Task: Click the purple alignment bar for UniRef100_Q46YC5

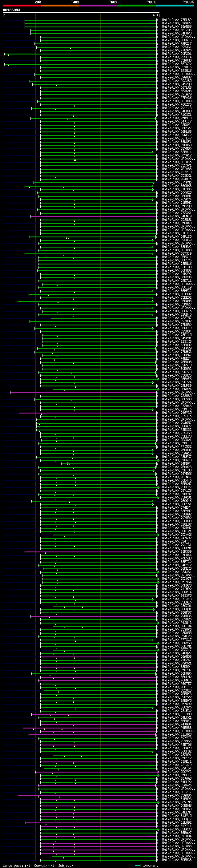Action: [x=88, y=413]
